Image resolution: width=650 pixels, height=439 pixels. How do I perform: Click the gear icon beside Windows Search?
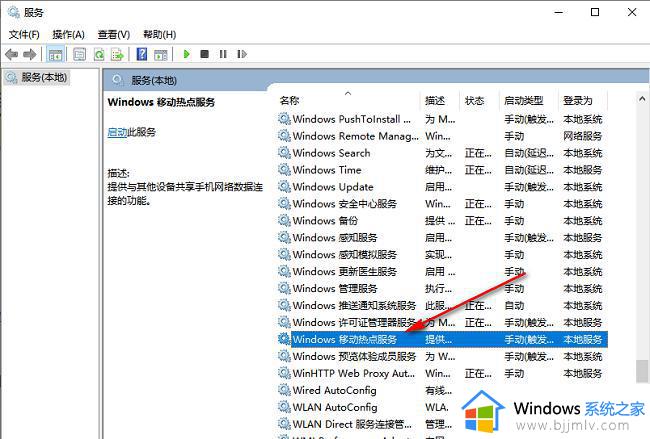pos(284,153)
